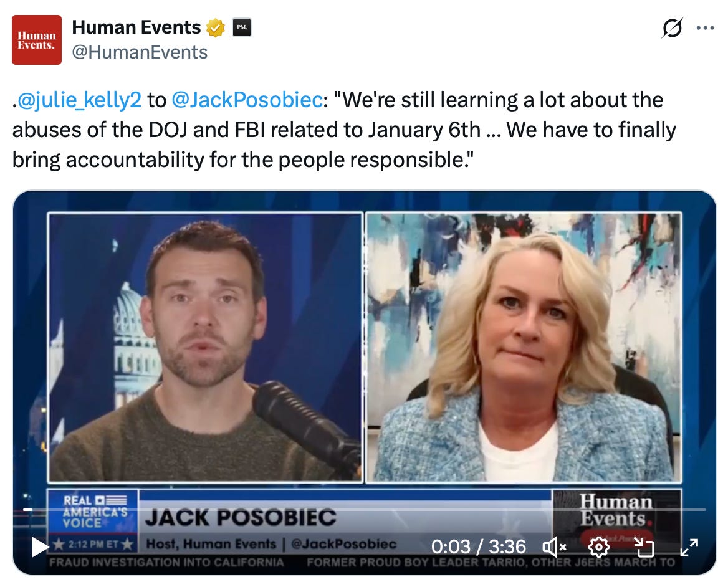Image resolution: width=728 pixels, height=587 pixels.
Task: Play the video
Action: point(40,546)
